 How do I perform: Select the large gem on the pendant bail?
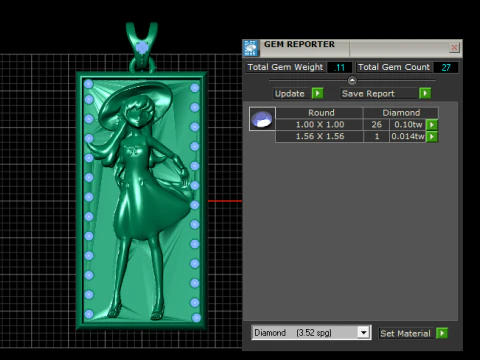pyautogui.click(x=142, y=48)
